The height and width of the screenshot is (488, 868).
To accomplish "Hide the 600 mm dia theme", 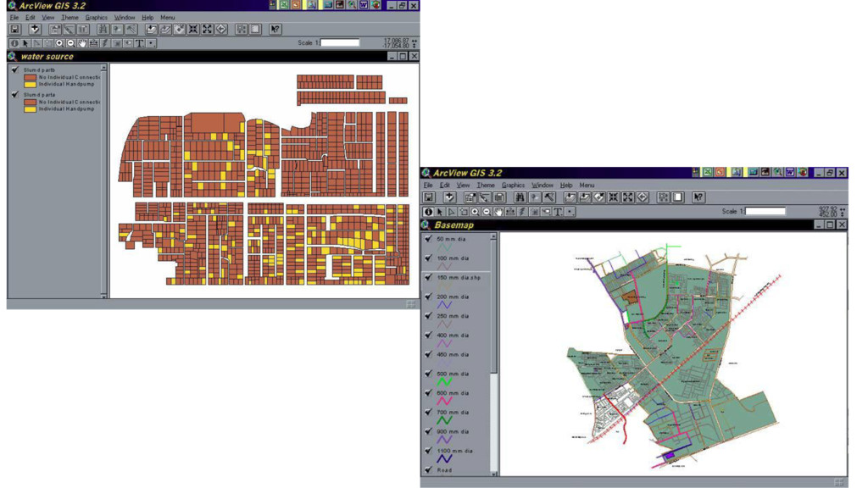I will point(428,393).
